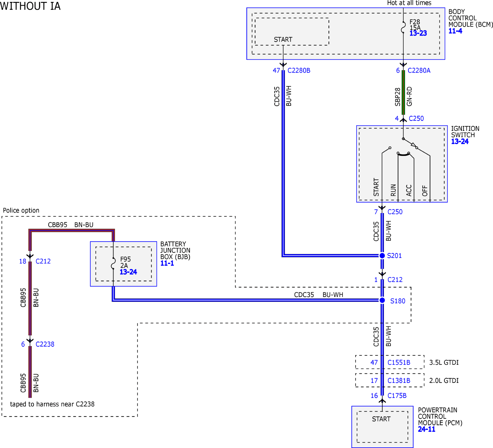Click pin number 6 beside C2238
Viewport: 493px width, 448px height.
23,344
